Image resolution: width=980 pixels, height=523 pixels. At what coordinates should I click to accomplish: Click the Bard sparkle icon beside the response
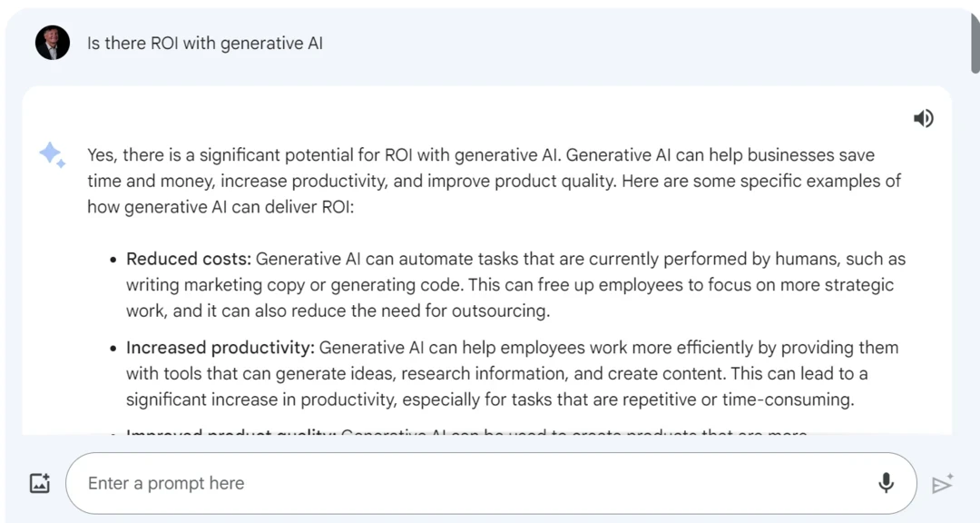pyautogui.click(x=52, y=155)
